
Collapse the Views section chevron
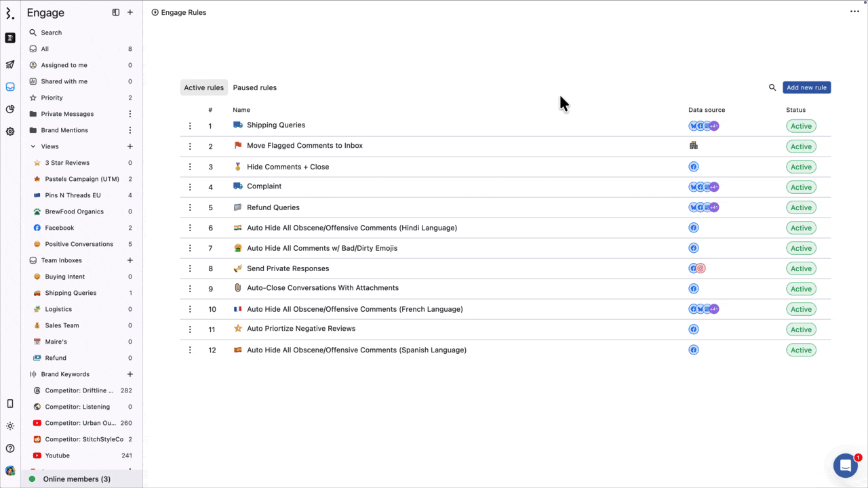33,146
